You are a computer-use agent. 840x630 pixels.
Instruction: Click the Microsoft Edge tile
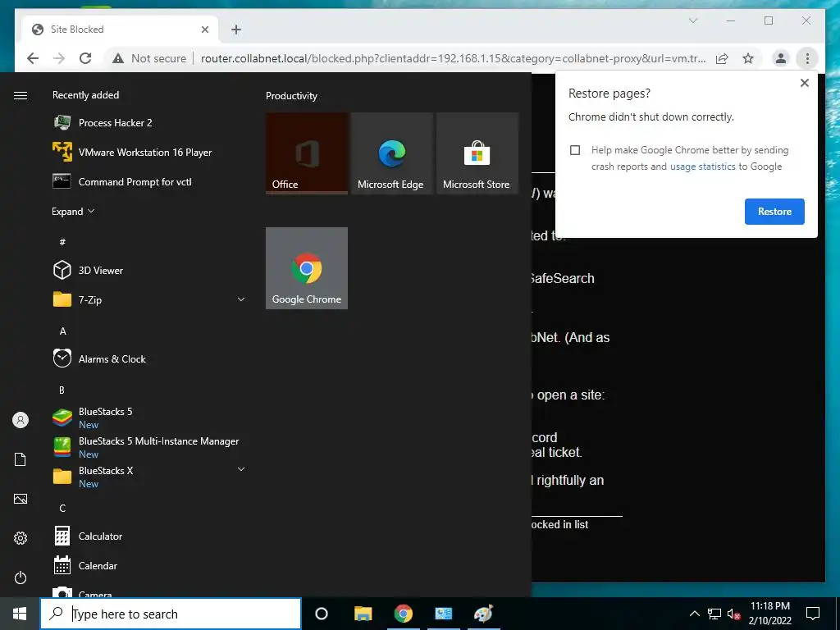(391, 153)
